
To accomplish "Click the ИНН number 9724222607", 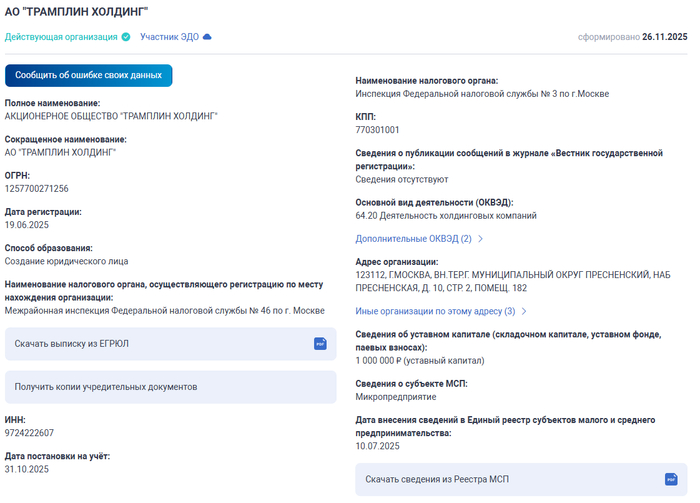I will point(30,433).
